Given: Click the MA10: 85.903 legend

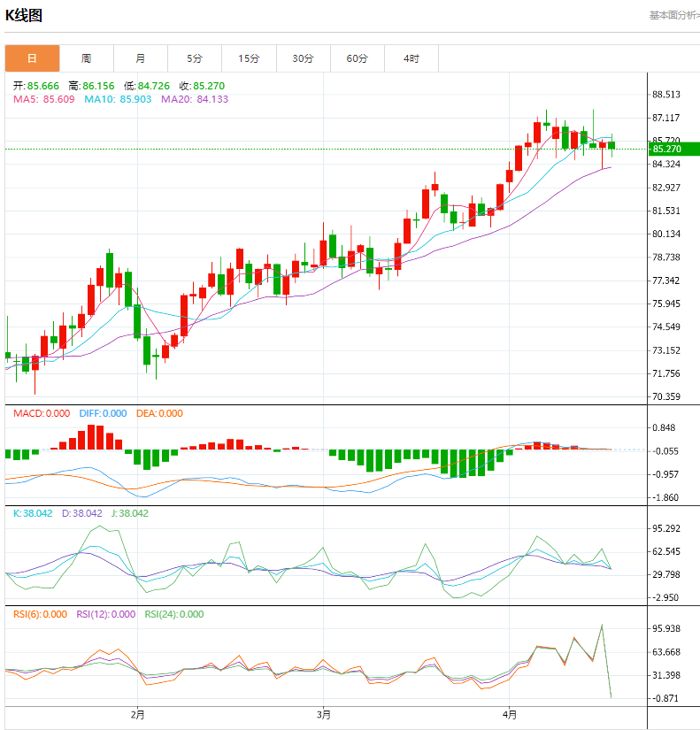Looking at the screenshot, I should tap(118, 99).
